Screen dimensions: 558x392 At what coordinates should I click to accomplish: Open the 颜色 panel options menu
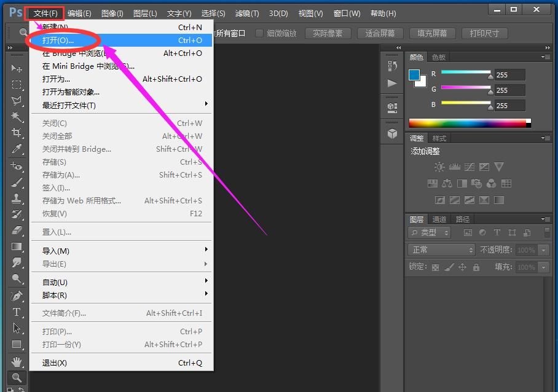pos(546,57)
